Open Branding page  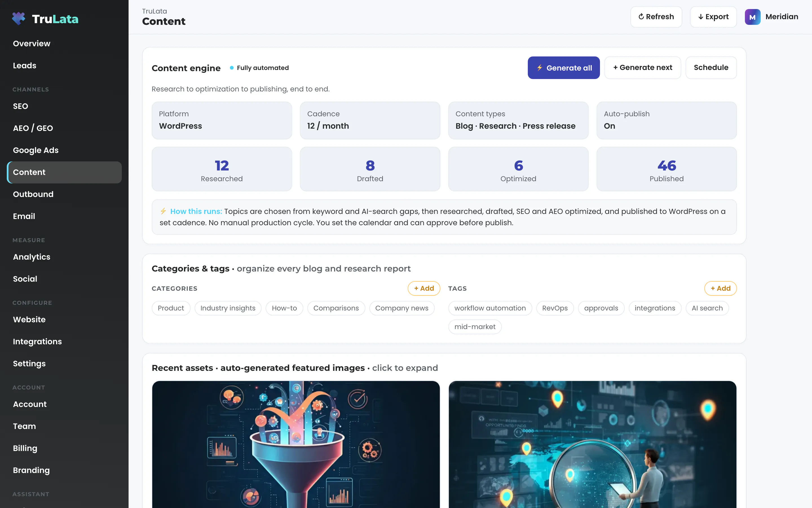pyautogui.click(x=64, y=470)
